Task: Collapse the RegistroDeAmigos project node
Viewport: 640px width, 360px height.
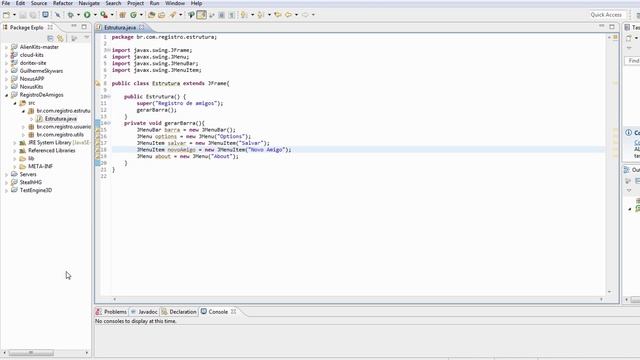Action: 7,95
